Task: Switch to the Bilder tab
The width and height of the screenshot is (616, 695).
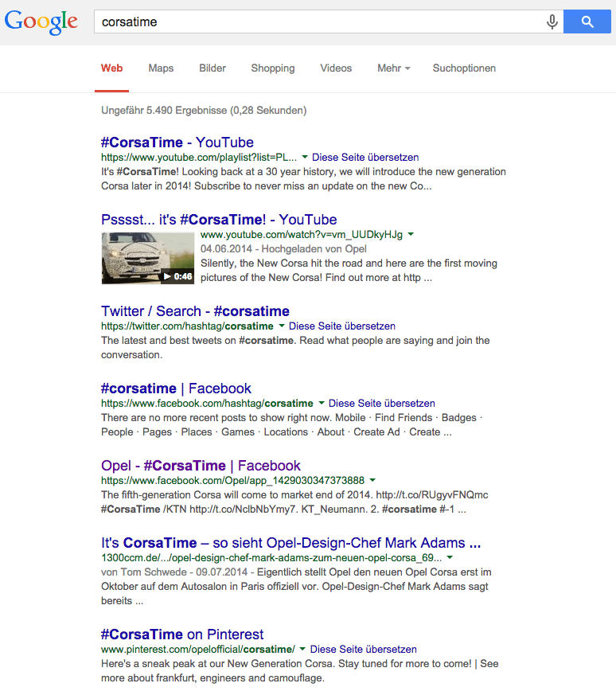Action: (212, 68)
